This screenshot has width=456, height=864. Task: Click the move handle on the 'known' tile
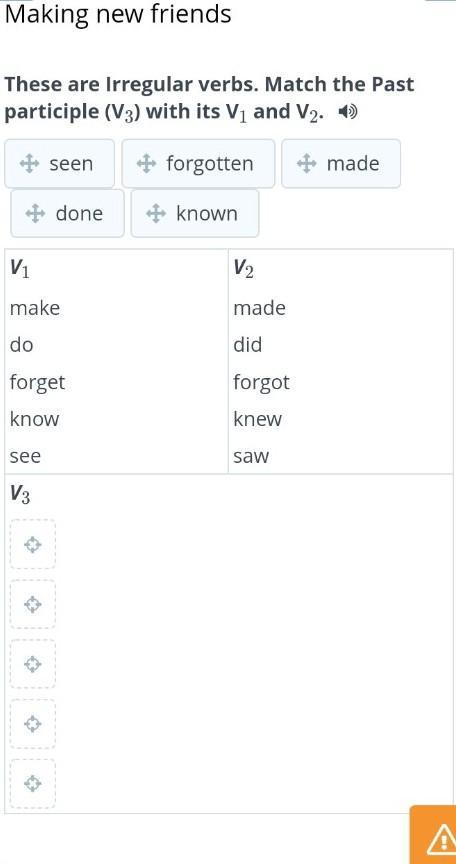click(x=155, y=213)
